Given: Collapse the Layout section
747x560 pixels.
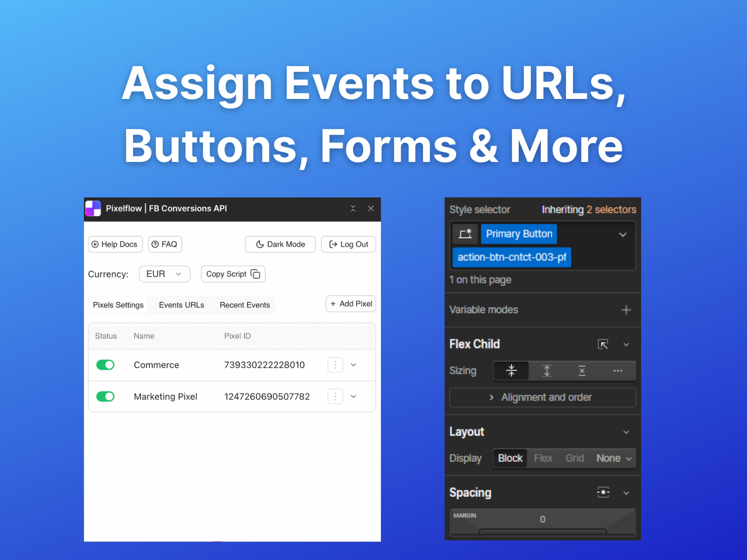Looking at the screenshot, I should point(626,432).
